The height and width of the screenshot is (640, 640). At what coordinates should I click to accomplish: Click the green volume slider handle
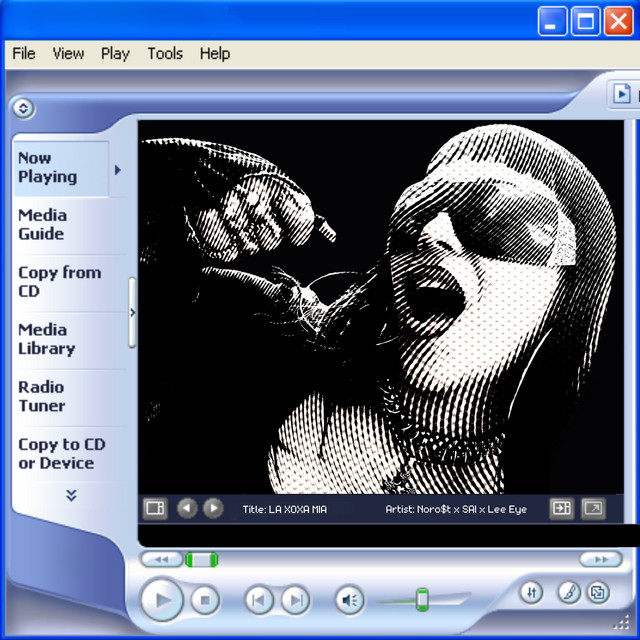[422, 599]
